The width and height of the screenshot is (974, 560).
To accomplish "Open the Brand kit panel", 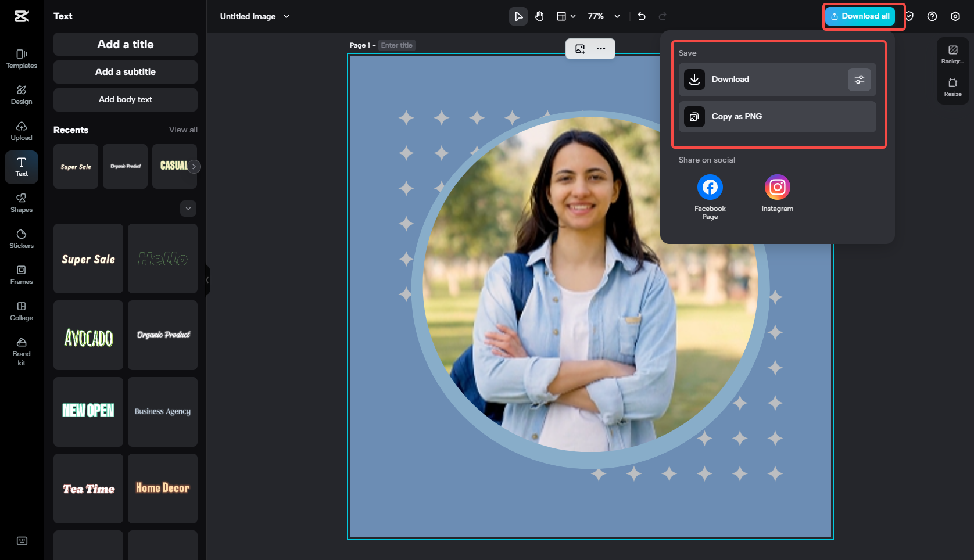I will pyautogui.click(x=22, y=351).
